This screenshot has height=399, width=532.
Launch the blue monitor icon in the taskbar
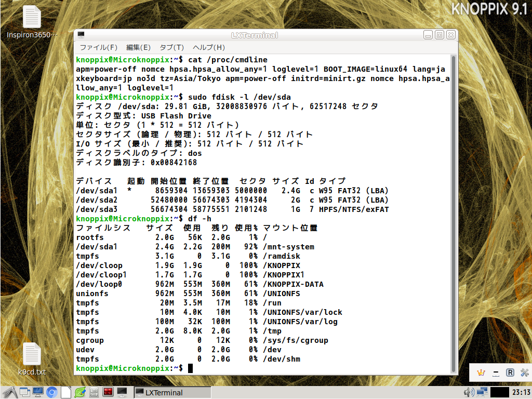tap(37, 393)
